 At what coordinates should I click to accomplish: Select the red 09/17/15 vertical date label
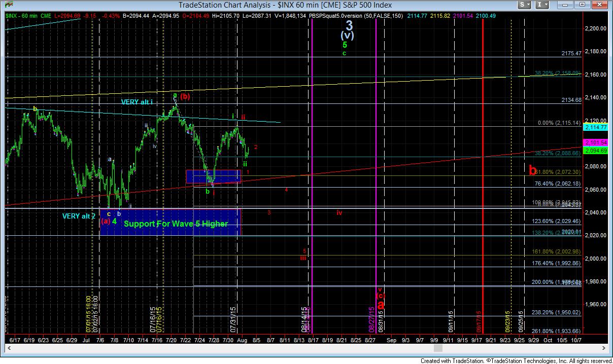click(479, 322)
